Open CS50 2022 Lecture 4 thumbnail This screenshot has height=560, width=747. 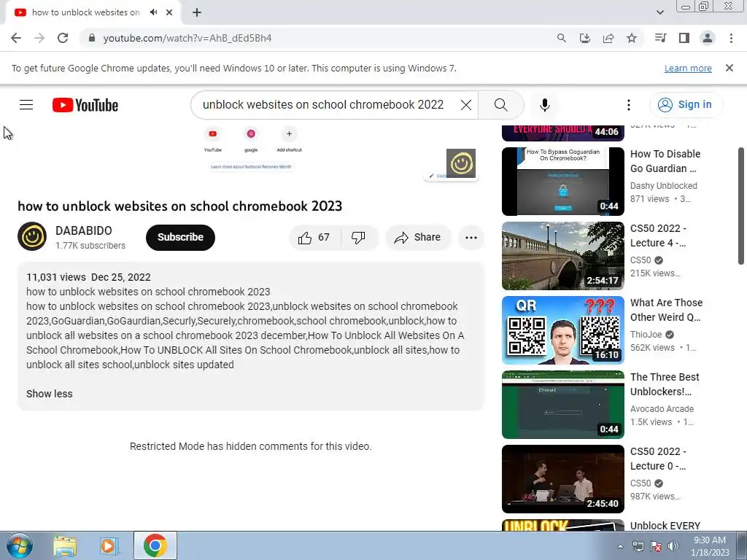pos(563,256)
